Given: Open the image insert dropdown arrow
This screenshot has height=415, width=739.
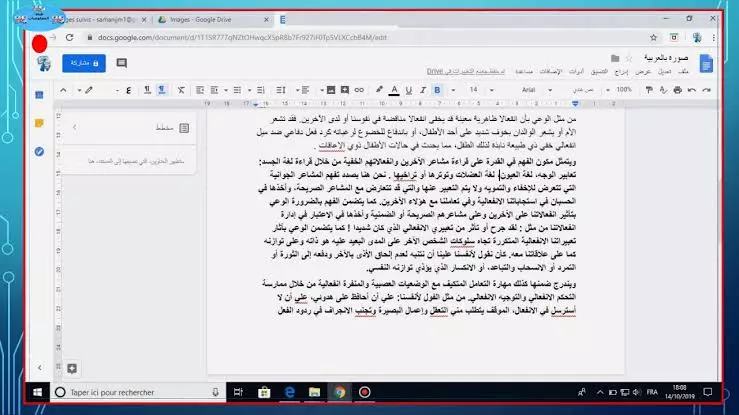Looking at the screenshot, I should [321, 90].
